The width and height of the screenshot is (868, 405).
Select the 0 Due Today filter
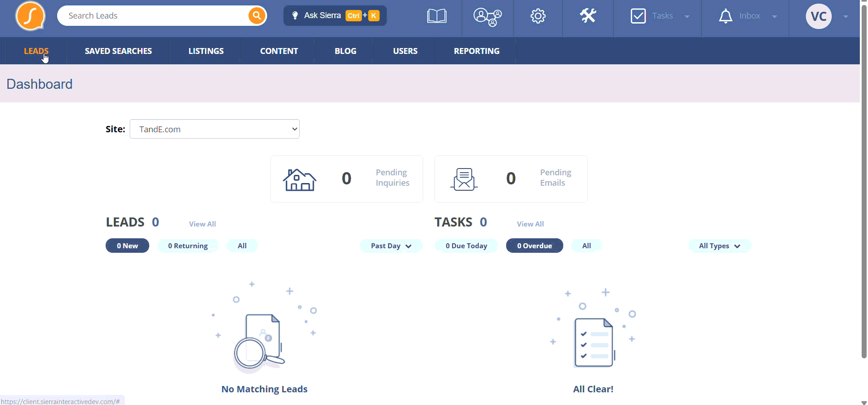(466, 246)
